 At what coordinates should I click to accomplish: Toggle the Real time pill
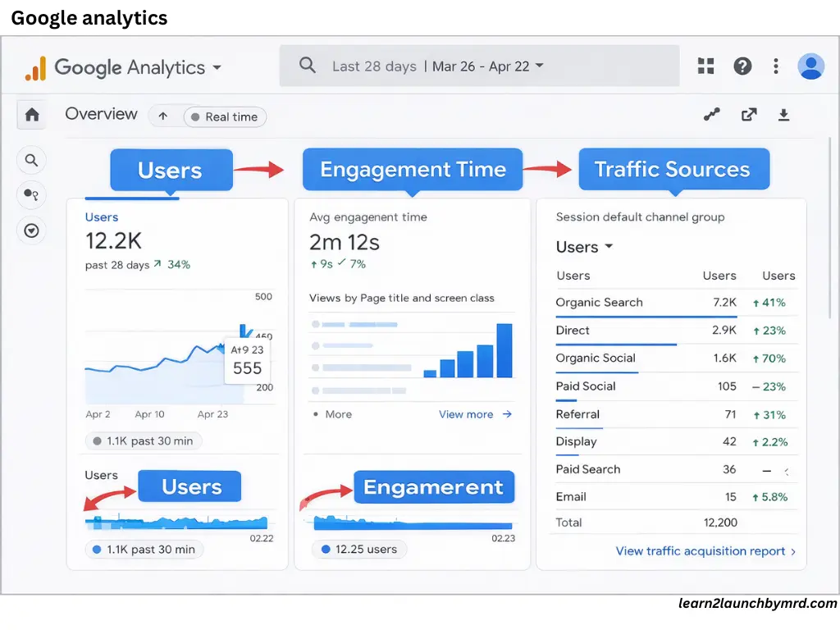[x=225, y=116]
